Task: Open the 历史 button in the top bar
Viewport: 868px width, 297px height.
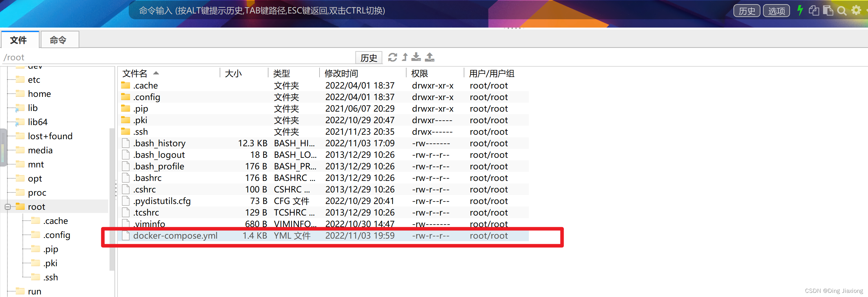Action: pos(747,11)
